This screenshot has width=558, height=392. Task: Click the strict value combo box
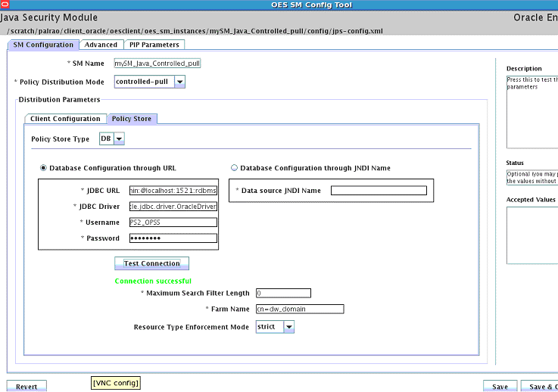[270, 327]
